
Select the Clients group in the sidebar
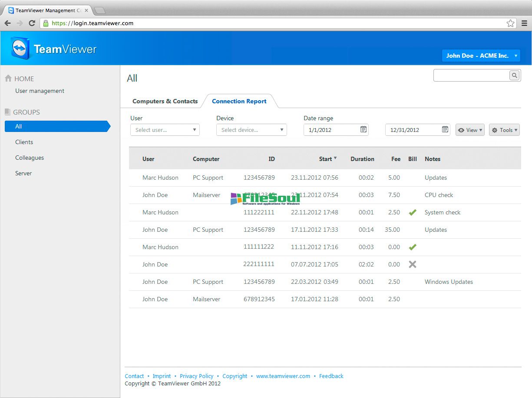pyautogui.click(x=24, y=142)
